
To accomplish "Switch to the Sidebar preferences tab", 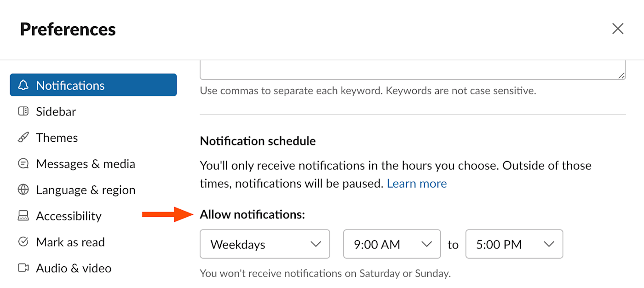I will point(56,111).
